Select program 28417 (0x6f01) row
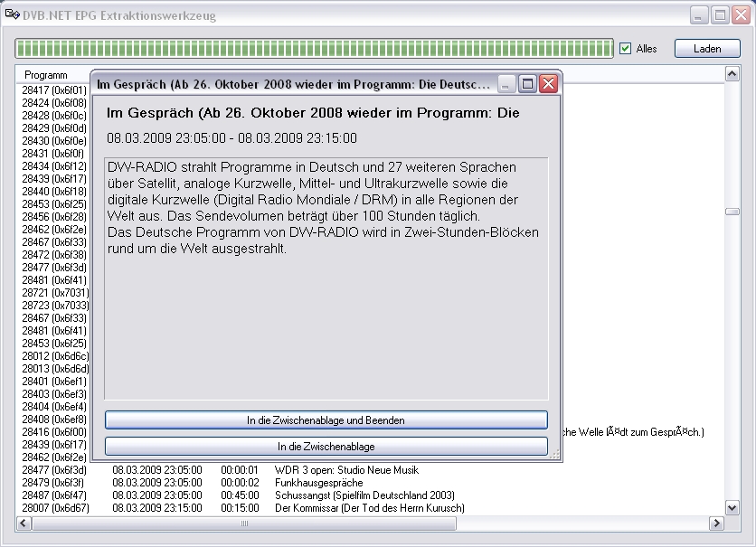This screenshot has width=756, height=547. (54, 90)
